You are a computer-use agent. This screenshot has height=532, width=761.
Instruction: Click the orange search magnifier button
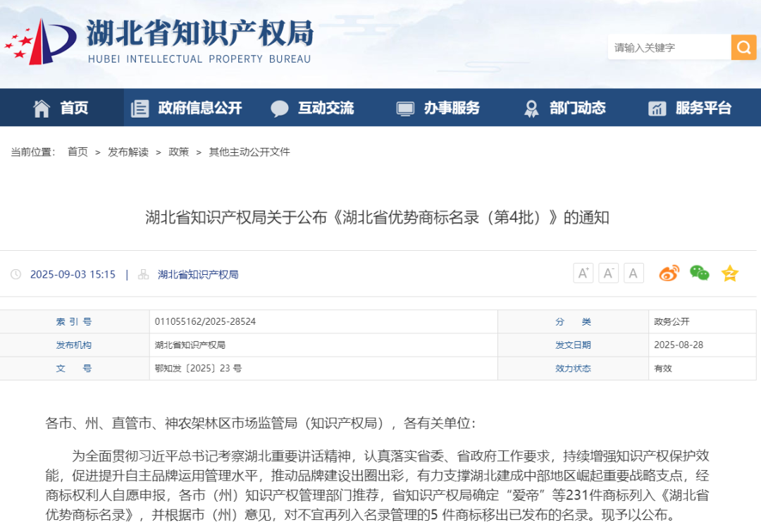pyautogui.click(x=743, y=47)
